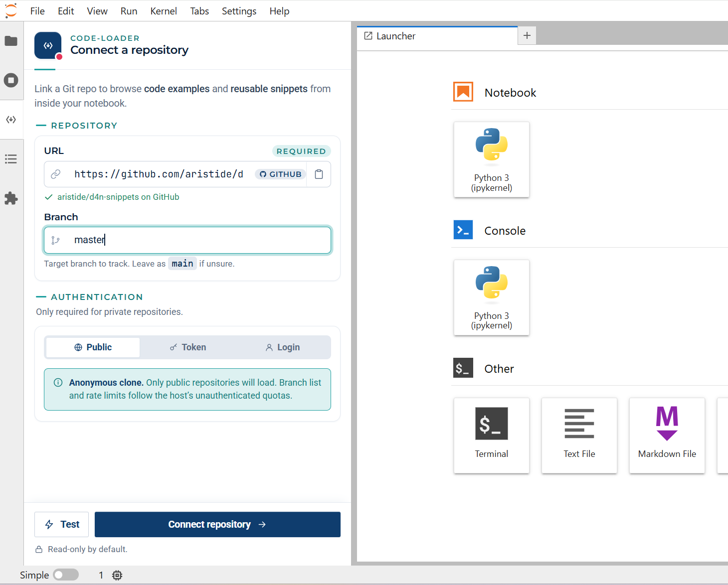Open the Extension Manager puzzle icon
The height and width of the screenshot is (585, 728).
pos(11,198)
